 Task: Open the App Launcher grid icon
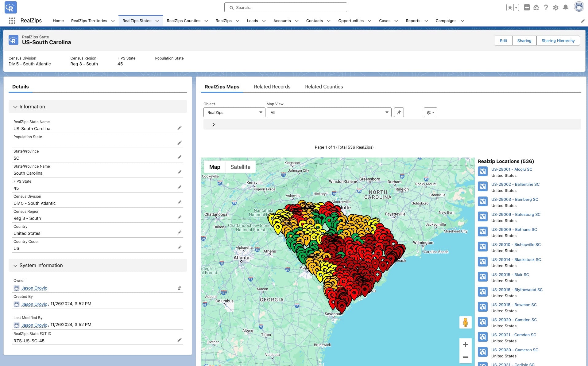point(12,21)
